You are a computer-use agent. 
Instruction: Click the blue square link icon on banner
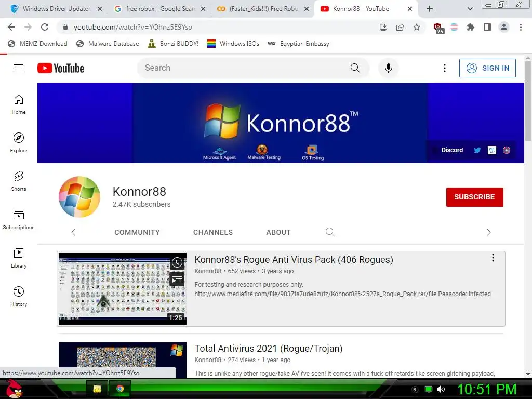tap(492, 150)
